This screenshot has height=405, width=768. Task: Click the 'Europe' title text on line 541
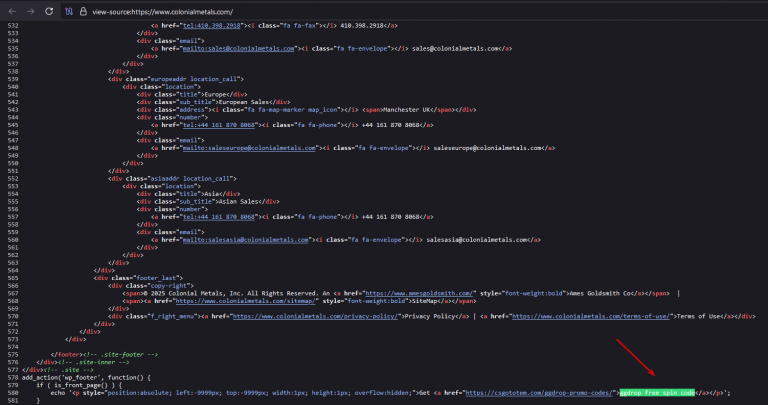tap(215, 95)
